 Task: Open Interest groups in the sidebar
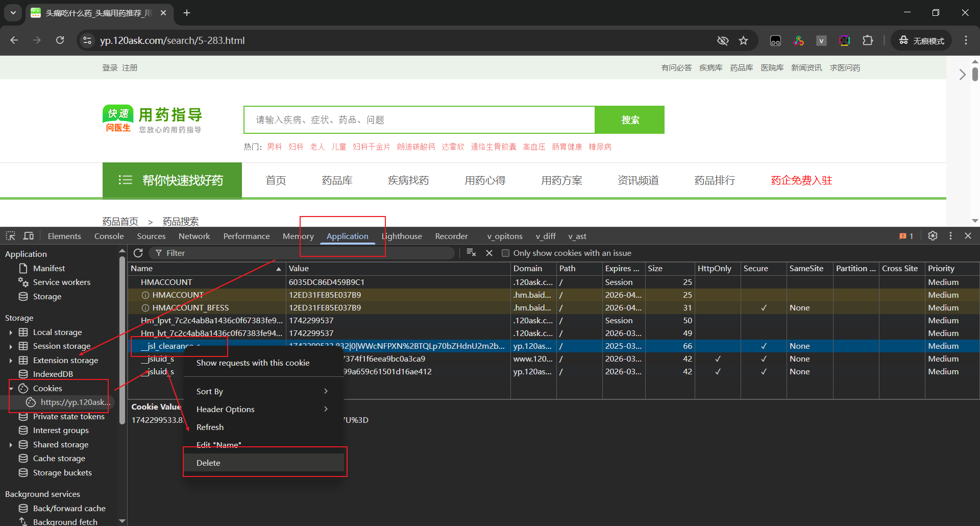pos(61,430)
